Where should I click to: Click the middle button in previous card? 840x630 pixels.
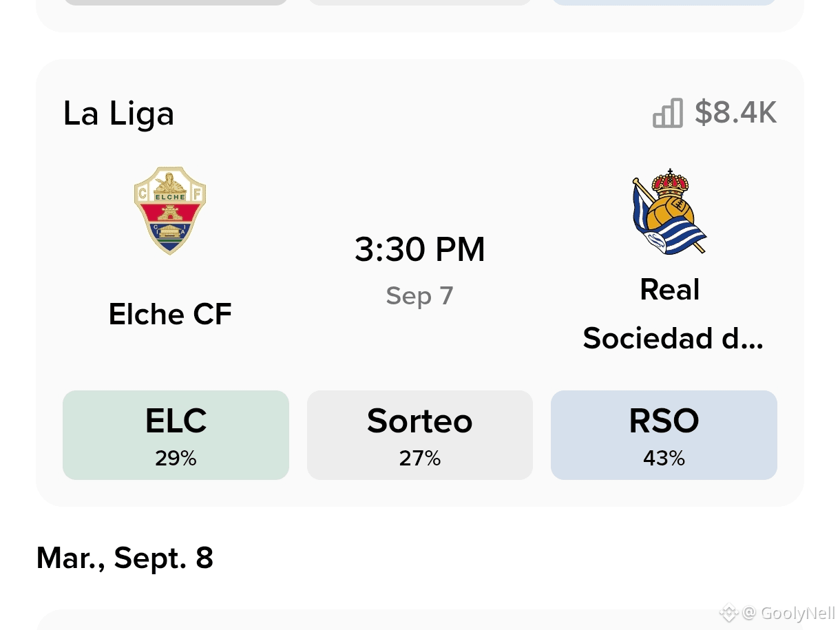[420, 2]
